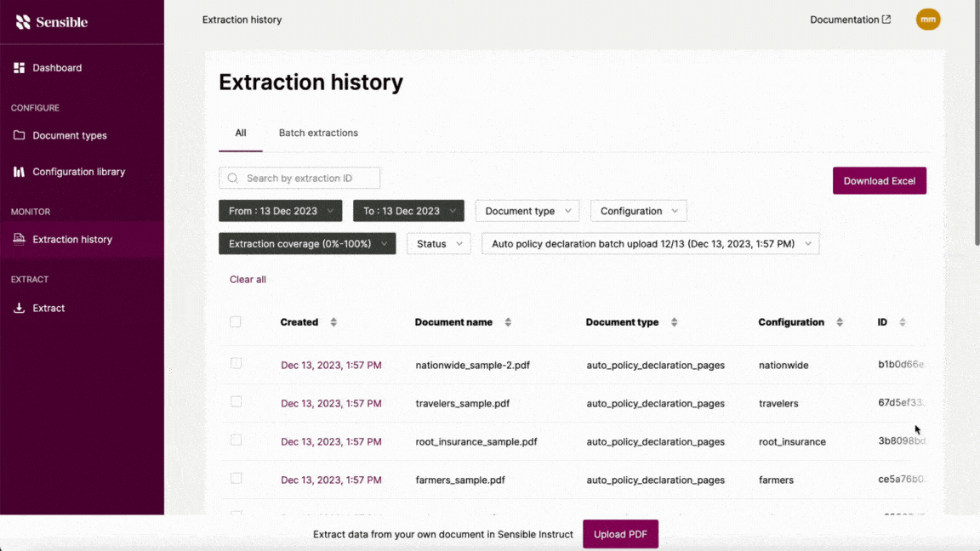980x551 pixels.
Task: Open the Documentation external link
Action: click(x=850, y=20)
